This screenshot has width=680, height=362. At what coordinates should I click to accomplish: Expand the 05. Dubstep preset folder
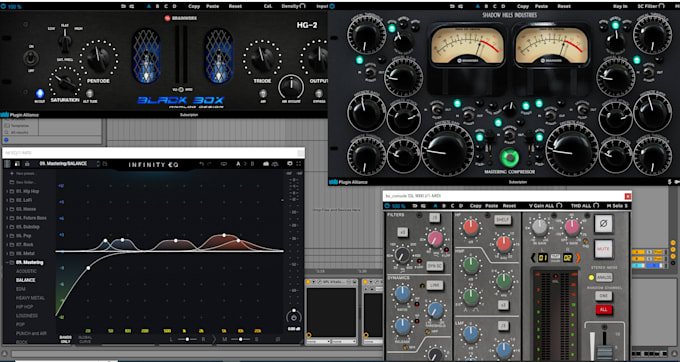point(7,226)
